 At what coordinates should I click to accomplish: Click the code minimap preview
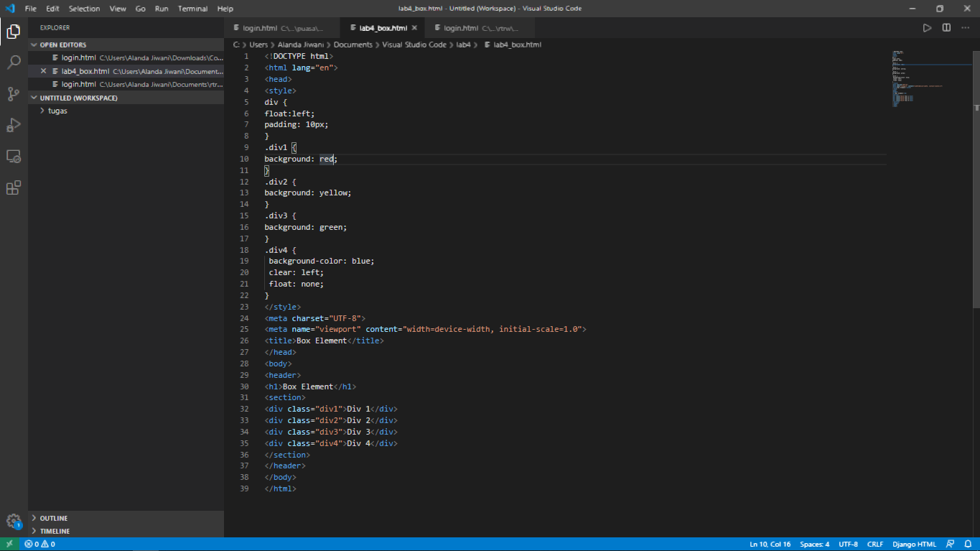click(x=931, y=79)
